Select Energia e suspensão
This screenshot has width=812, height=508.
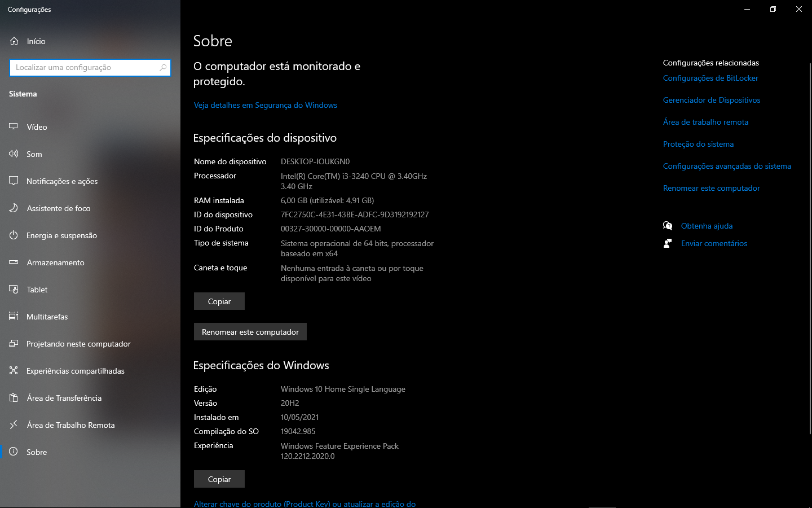[90, 235]
